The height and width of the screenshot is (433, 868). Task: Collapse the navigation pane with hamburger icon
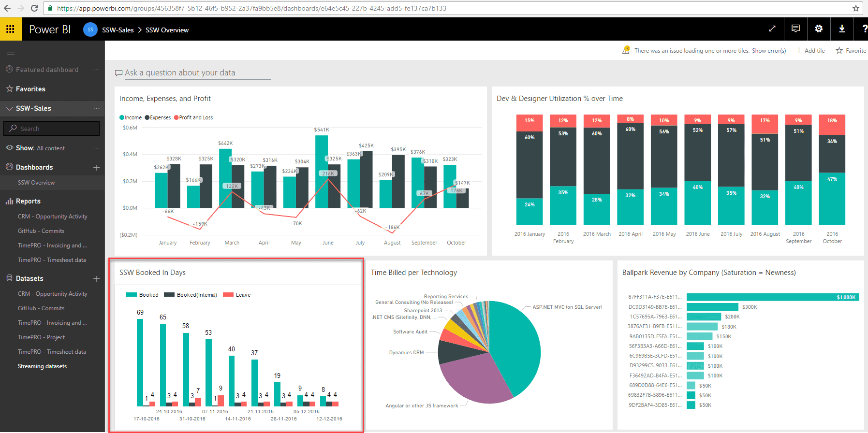pyautogui.click(x=11, y=53)
